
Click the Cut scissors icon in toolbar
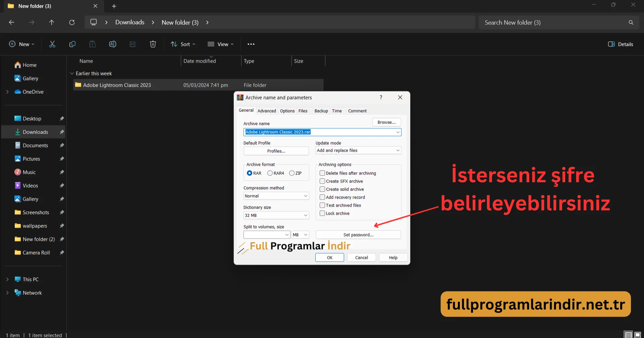(52, 44)
